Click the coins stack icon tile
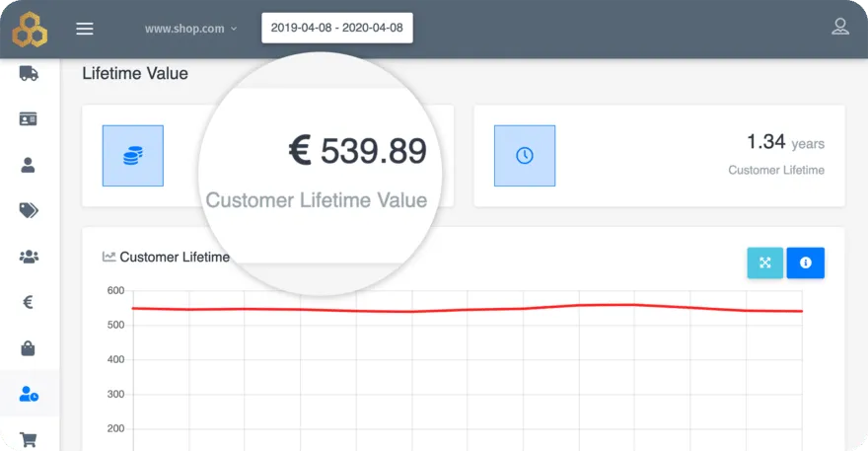 (x=133, y=156)
